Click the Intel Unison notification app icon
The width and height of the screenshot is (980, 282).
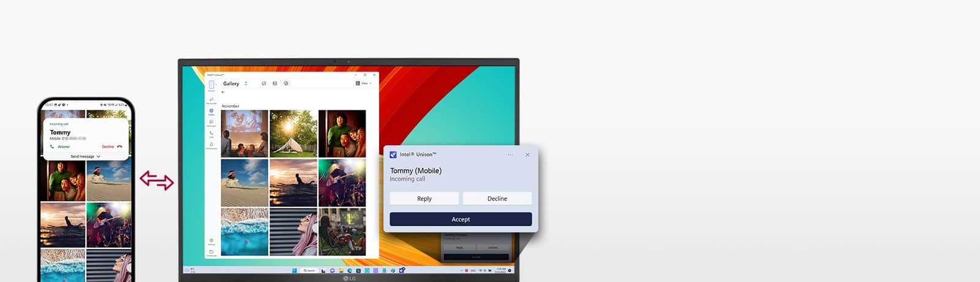(393, 154)
